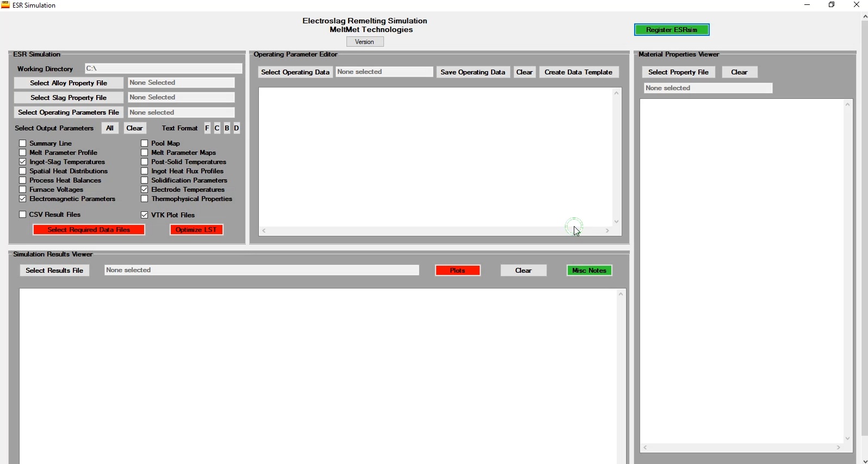This screenshot has width=868, height=464.
Task: Click the red Plots button
Action: pyautogui.click(x=457, y=271)
